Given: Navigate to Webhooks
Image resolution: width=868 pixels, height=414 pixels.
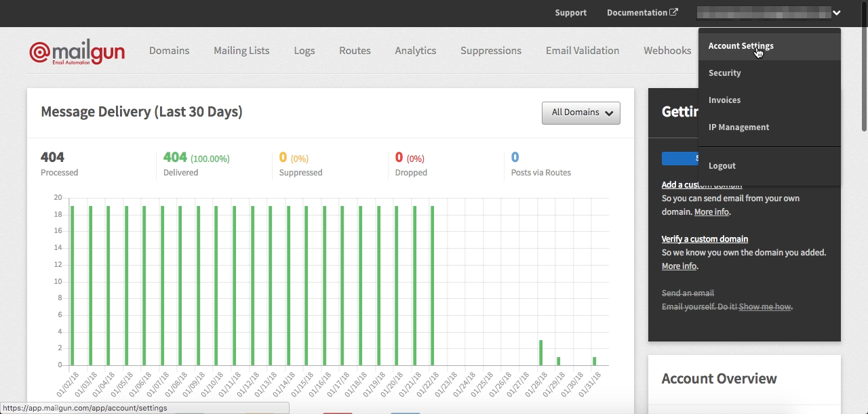Looking at the screenshot, I should (667, 50).
